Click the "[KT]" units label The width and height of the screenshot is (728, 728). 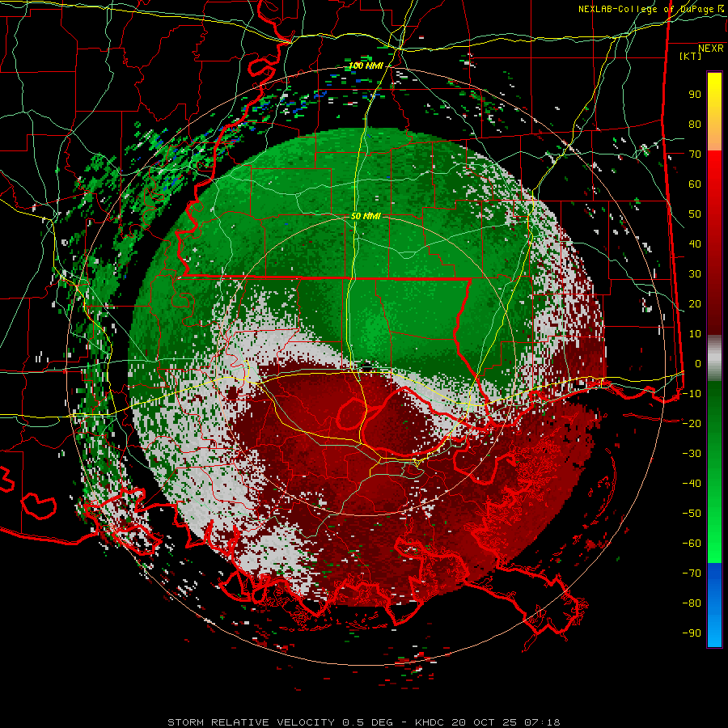pyautogui.click(x=691, y=56)
